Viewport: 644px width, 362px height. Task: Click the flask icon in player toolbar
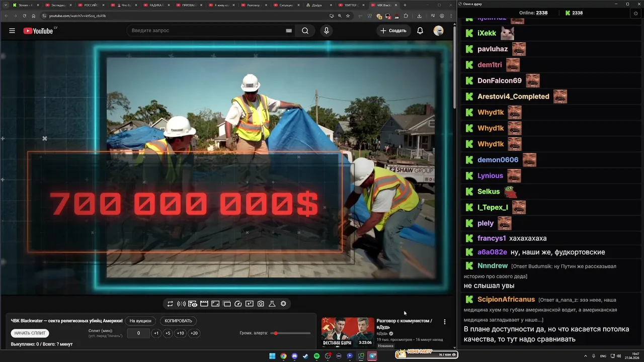[272, 304]
